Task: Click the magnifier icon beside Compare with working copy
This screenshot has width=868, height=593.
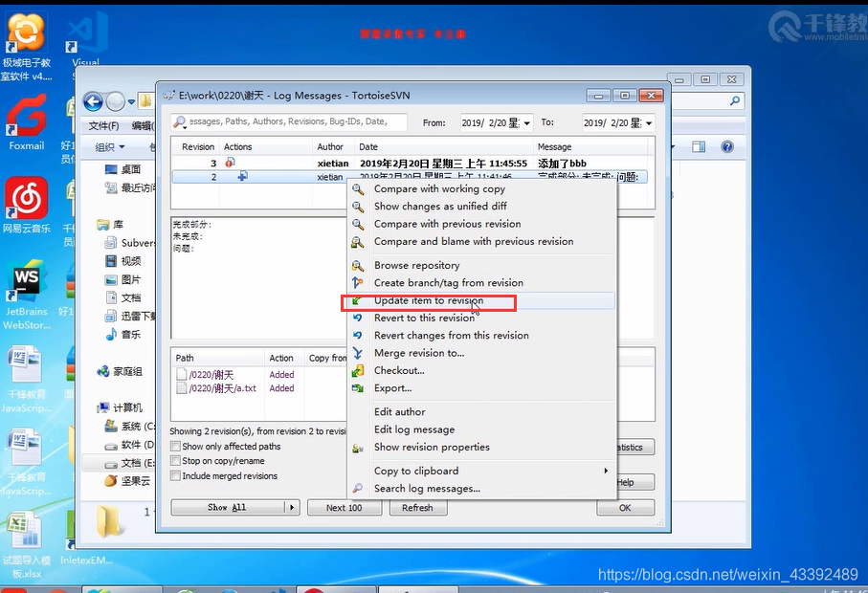Action: click(x=358, y=189)
